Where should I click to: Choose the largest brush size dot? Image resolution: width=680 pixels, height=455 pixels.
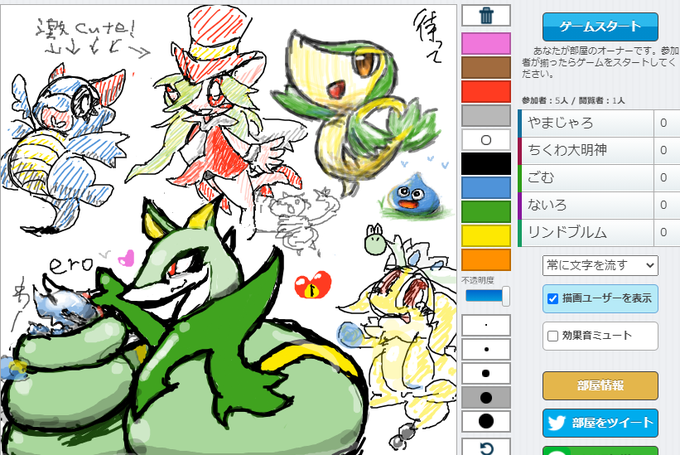click(x=486, y=421)
